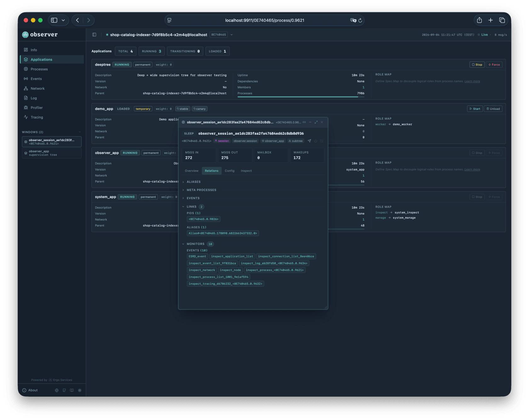Filter applications by RUNNING 3
The height and width of the screenshot is (420, 529).
coord(151,51)
